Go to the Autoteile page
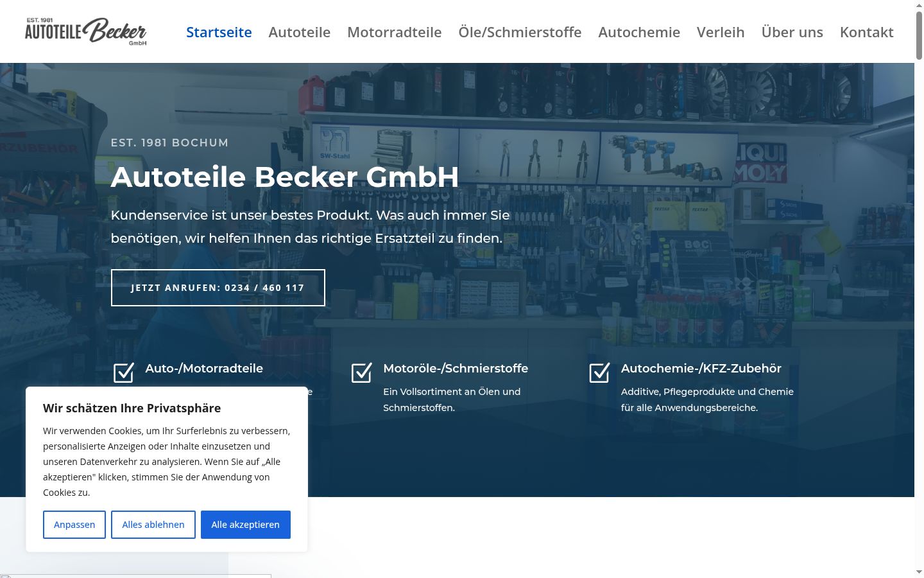924x578 pixels. 300,32
